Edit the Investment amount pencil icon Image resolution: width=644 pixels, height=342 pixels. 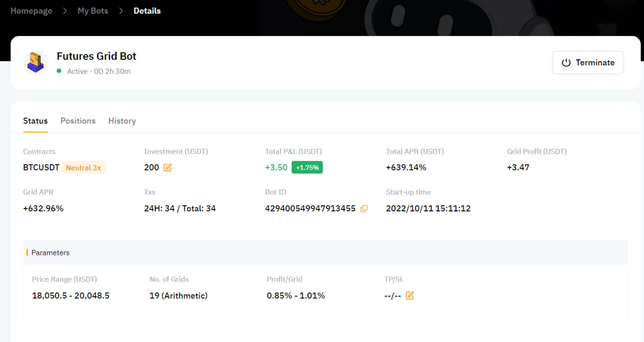point(168,167)
